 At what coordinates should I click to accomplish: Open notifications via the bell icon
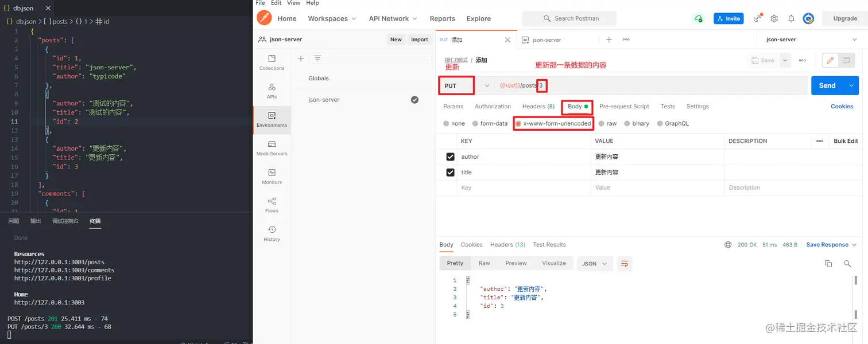(791, 18)
